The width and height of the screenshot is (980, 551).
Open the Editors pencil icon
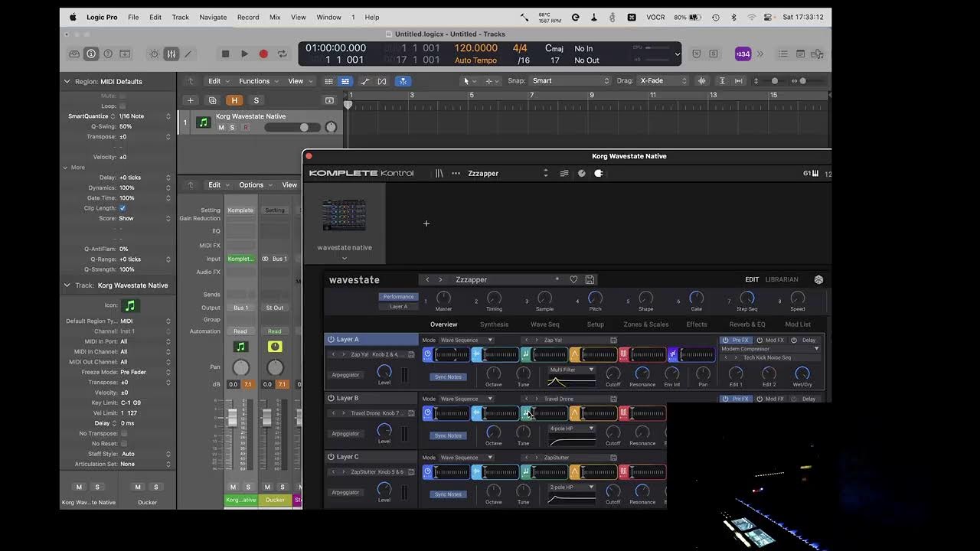188,54
